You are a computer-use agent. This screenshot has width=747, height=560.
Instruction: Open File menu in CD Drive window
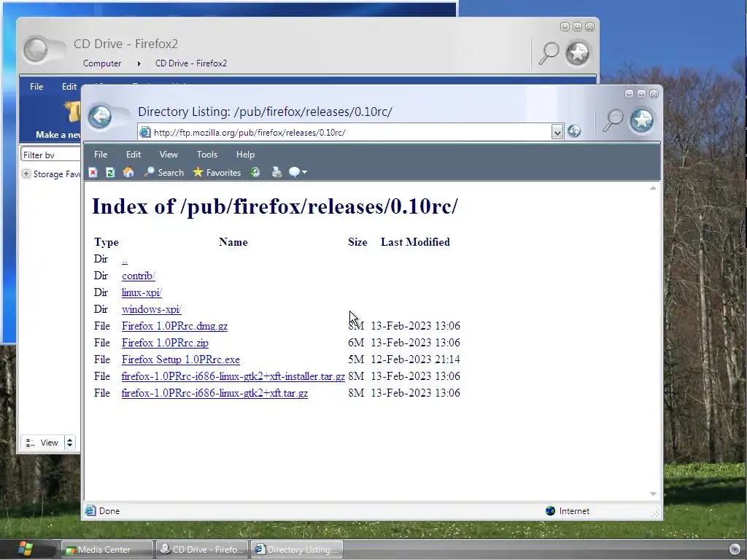(x=36, y=87)
